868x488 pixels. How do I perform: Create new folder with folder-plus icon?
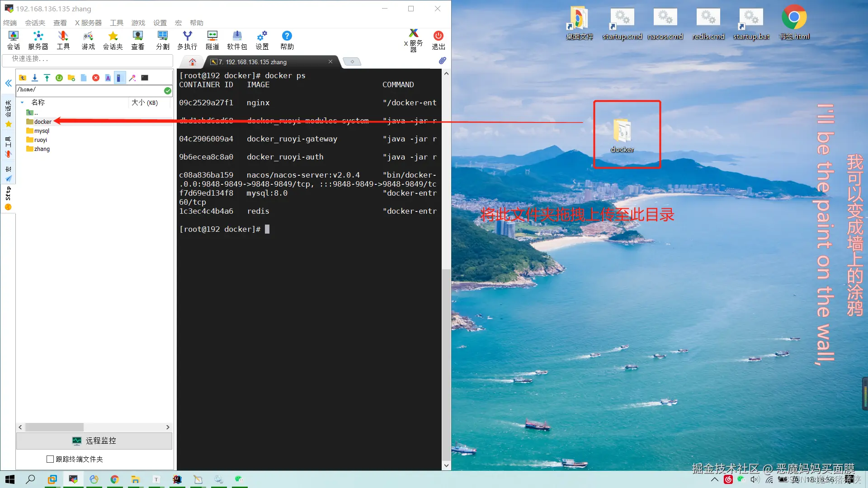coord(71,78)
